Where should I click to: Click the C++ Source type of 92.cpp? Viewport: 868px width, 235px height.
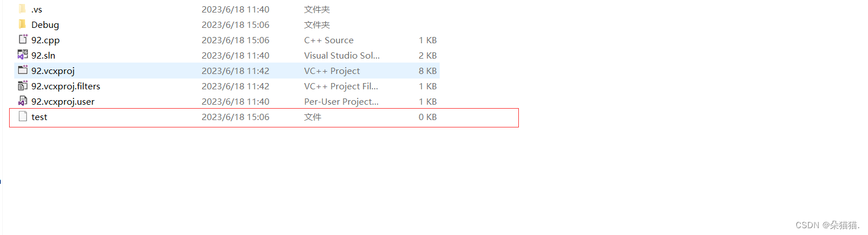click(329, 40)
